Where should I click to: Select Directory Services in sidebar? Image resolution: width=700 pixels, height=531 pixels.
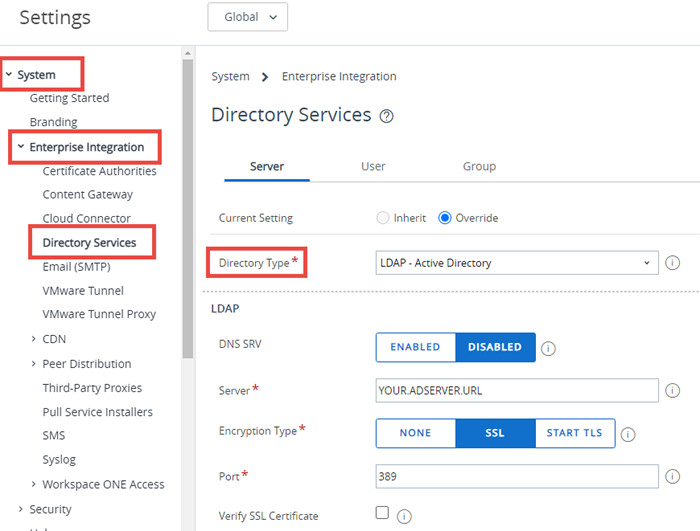pyautogui.click(x=90, y=243)
